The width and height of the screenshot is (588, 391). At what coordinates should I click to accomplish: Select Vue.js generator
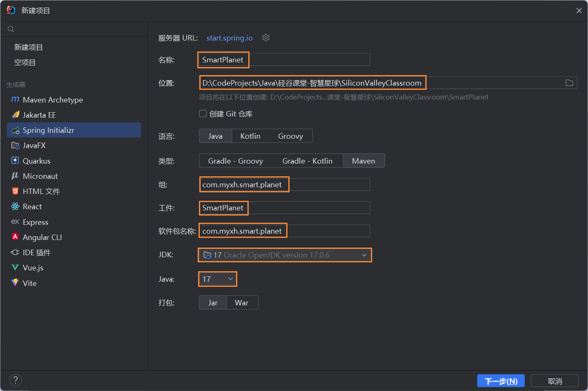(74, 267)
